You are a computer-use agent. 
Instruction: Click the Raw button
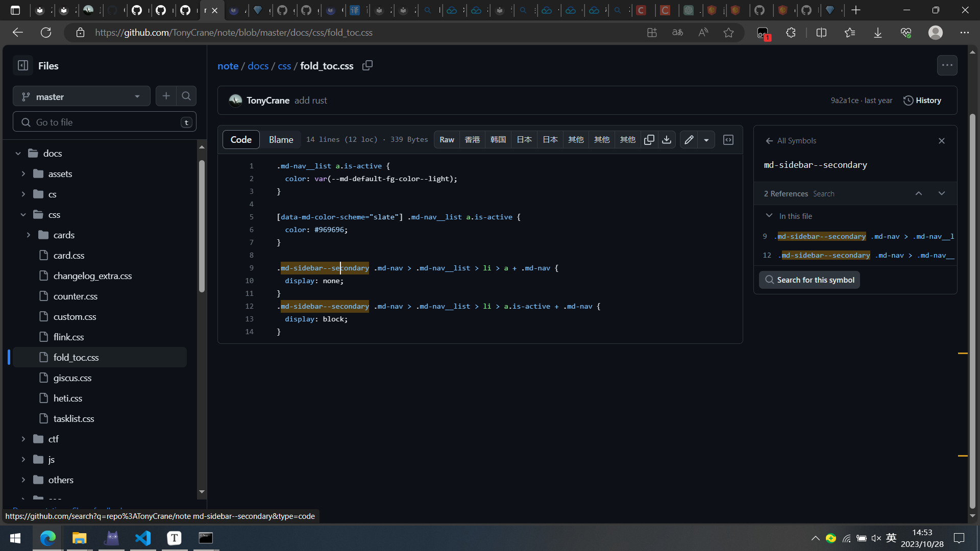tap(447, 140)
